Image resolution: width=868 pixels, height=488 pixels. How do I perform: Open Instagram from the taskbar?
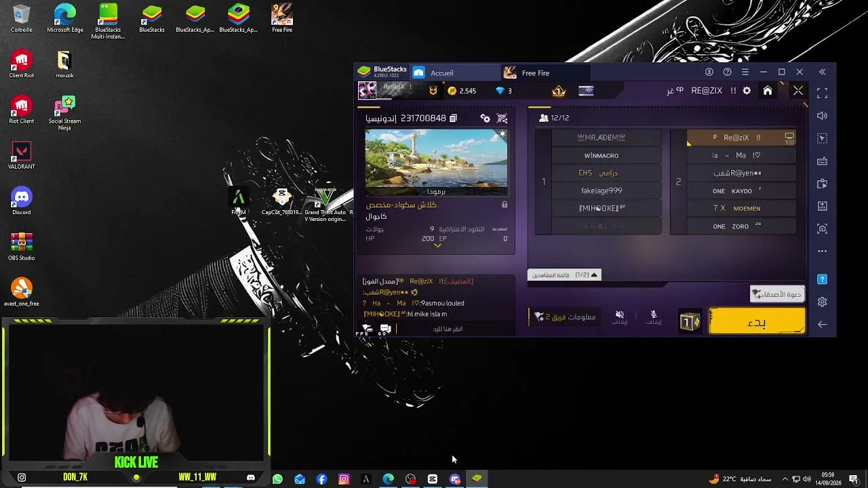click(x=344, y=479)
